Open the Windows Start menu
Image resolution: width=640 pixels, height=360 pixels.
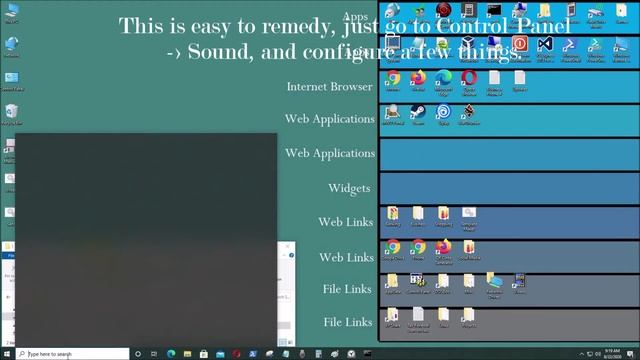[x=7, y=354]
